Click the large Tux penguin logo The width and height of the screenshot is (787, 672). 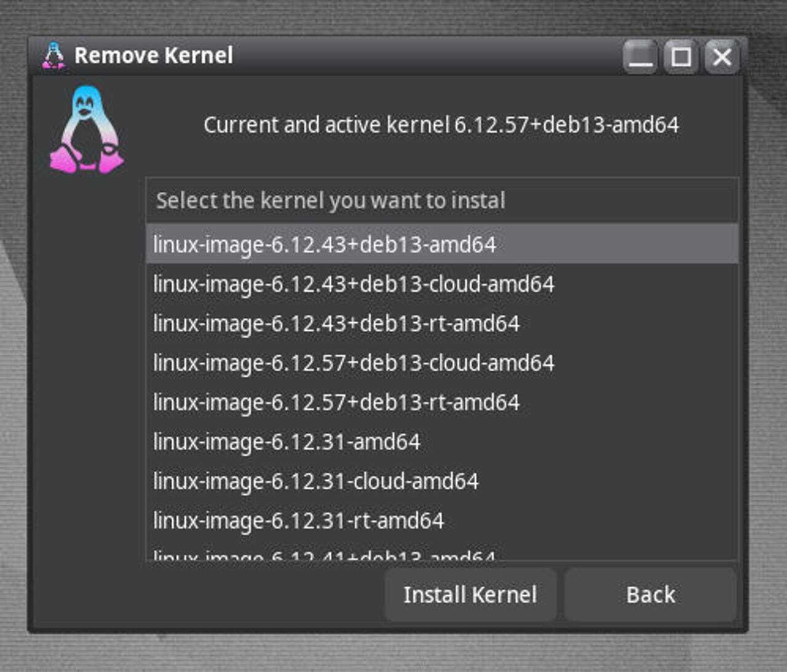(x=87, y=129)
